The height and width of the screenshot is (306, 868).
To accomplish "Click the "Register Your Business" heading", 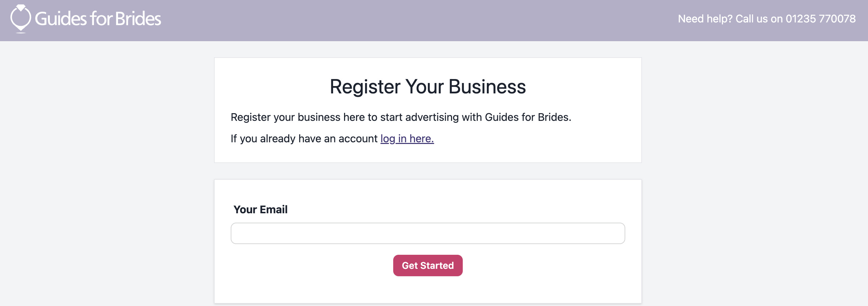I will [428, 87].
